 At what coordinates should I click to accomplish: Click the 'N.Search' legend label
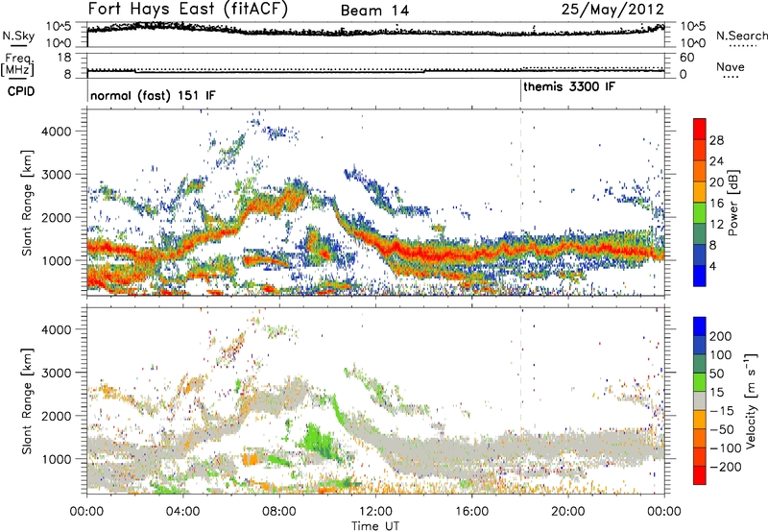741,36
